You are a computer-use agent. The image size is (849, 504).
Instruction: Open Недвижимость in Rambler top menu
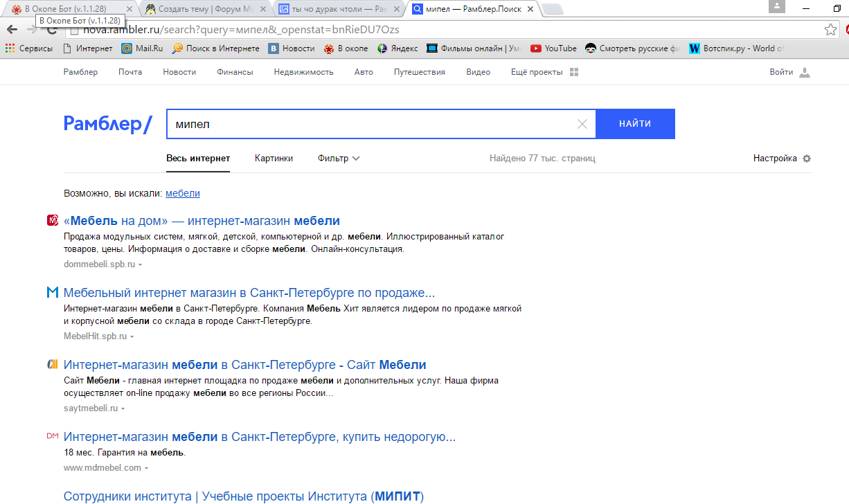303,72
